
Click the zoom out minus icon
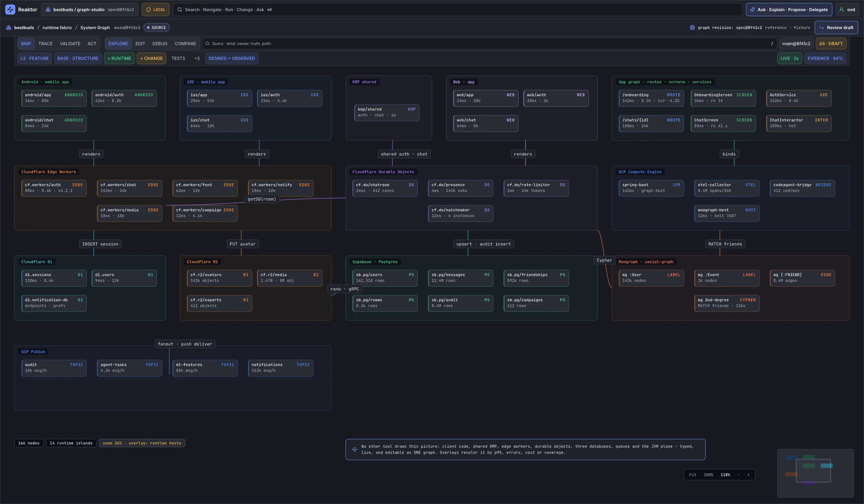[x=739, y=475]
